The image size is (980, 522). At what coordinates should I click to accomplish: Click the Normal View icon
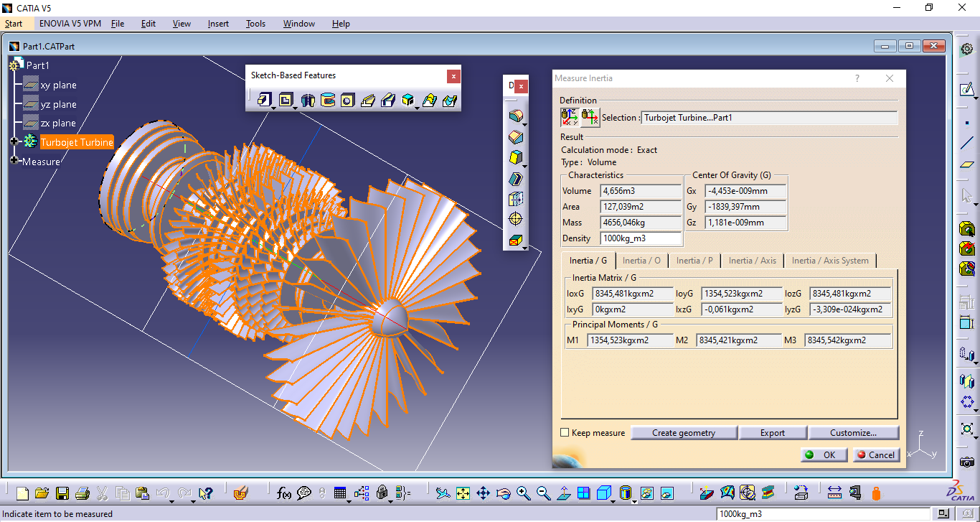(x=563, y=493)
